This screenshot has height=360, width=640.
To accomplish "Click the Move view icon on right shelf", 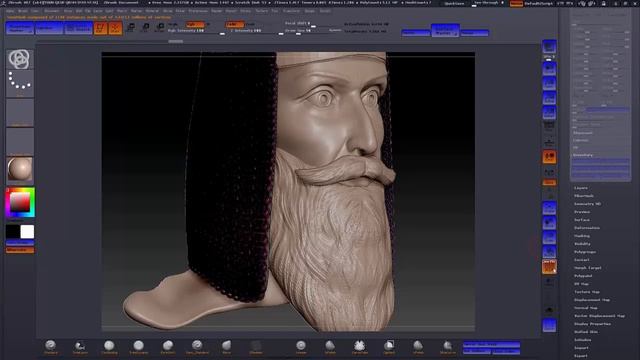I will (549, 222).
